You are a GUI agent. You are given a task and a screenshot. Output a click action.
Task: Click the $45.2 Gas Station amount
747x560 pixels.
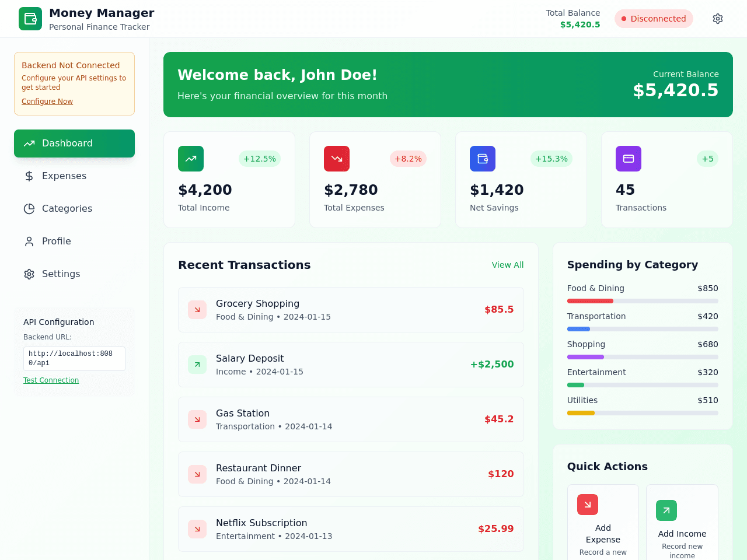tap(499, 419)
